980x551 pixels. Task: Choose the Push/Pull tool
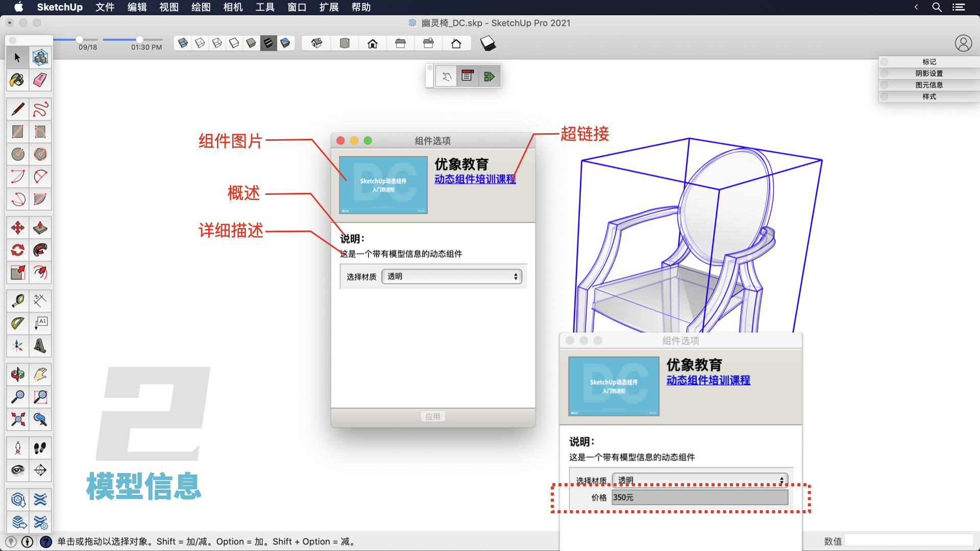(40, 228)
